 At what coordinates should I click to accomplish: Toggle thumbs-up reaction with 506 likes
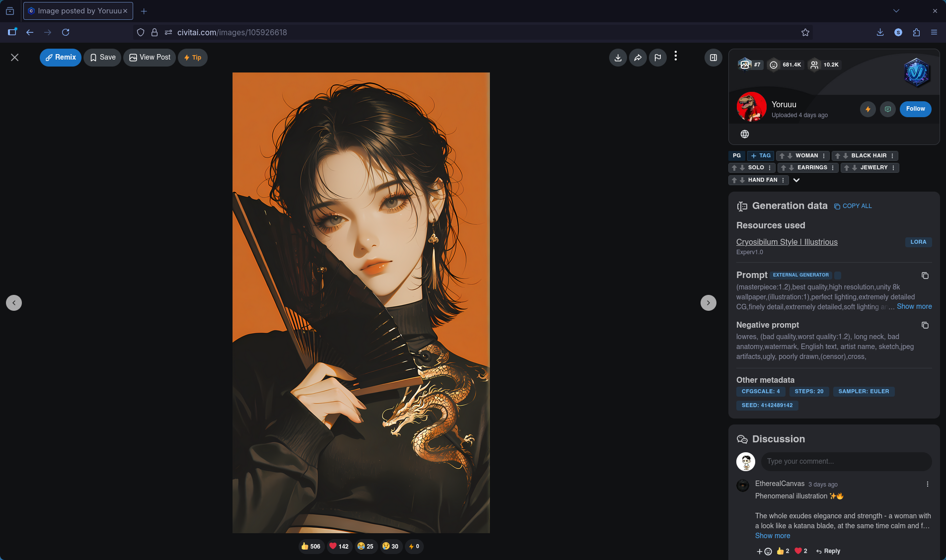point(311,546)
